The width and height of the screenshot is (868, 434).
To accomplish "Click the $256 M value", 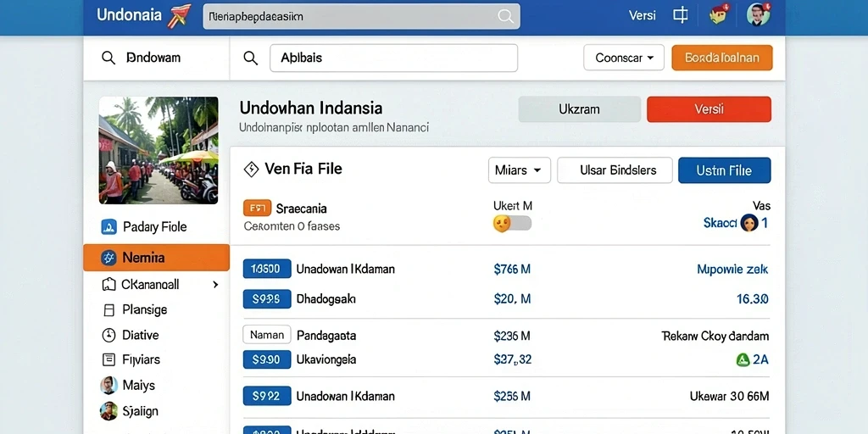I will [x=512, y=397].
